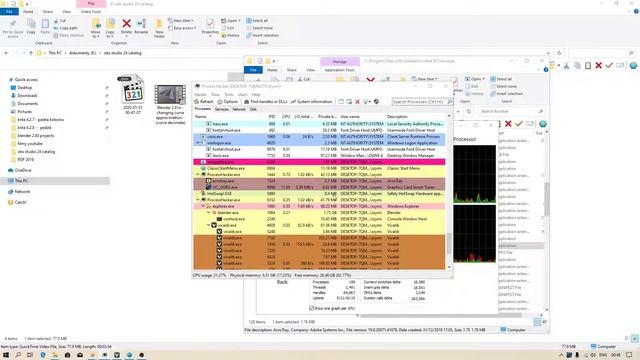Select the ClassicStartMenu.exe process row
This screenshot has height=360, width=640.
point(319,168)
